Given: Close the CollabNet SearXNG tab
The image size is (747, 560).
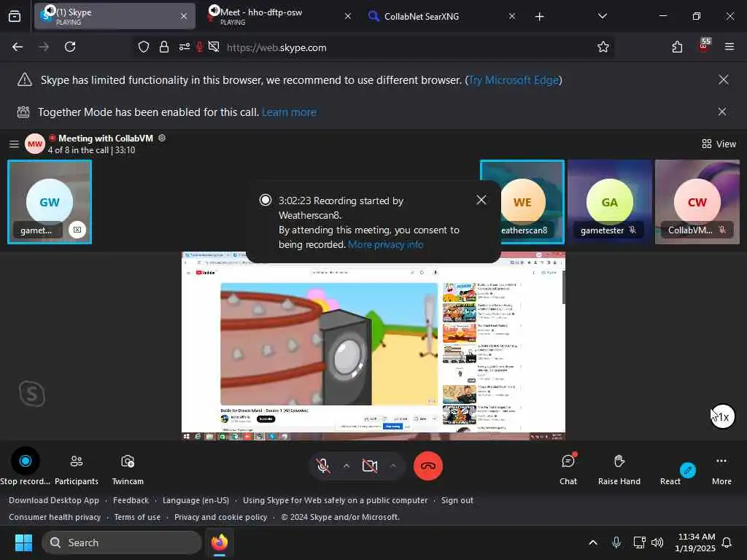Looking at the screenshot, I should pos(511,16).
